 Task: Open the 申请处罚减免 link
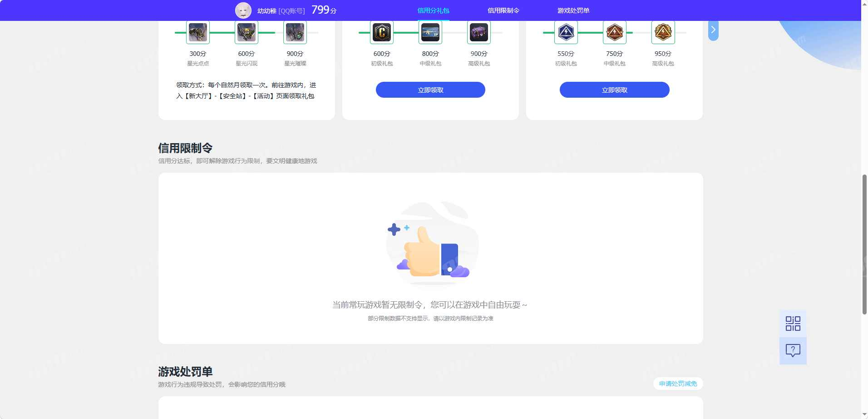point(678,384)
